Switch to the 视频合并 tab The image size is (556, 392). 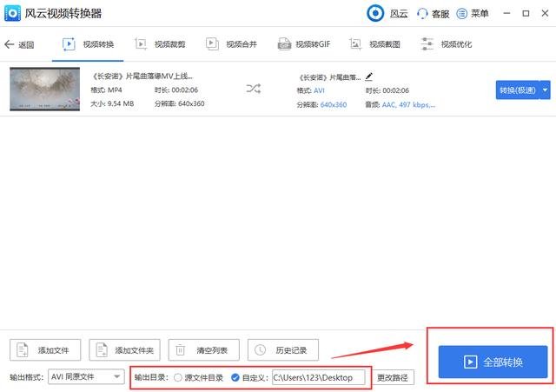coord(231,44)
